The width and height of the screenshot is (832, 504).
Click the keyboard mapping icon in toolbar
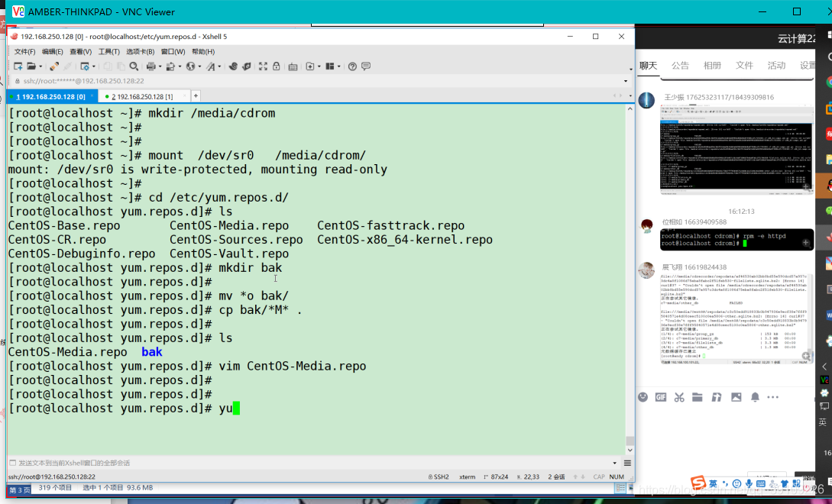(x=293, y=66)
